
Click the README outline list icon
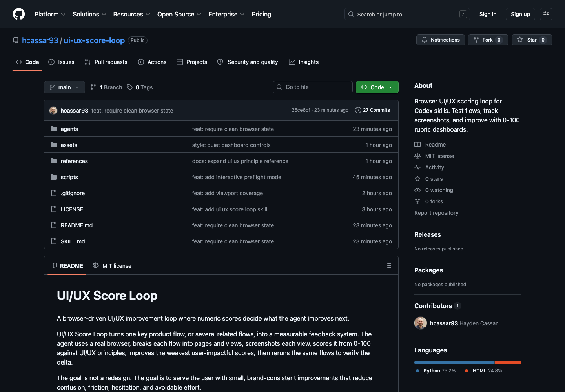388,265
